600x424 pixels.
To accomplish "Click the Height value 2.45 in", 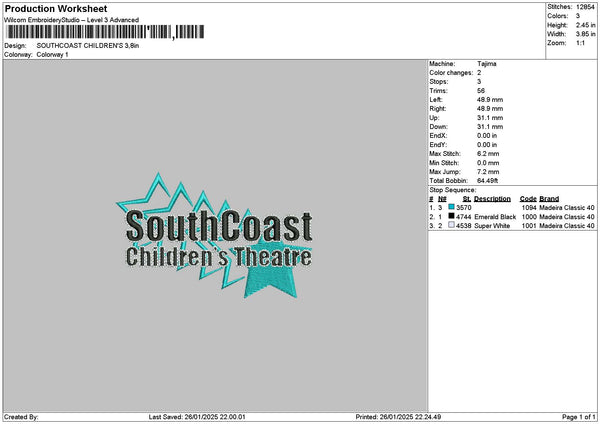I will [585, 25].
